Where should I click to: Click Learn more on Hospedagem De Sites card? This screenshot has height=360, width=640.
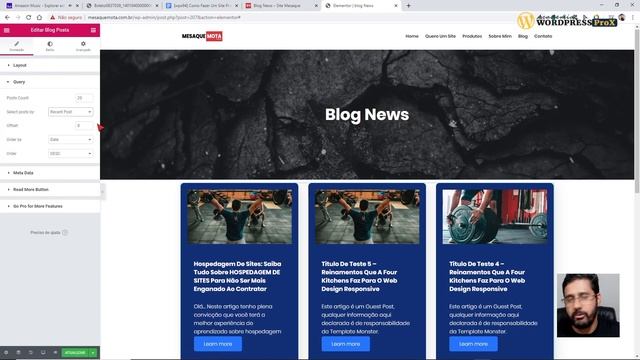[x=218, y=344]
